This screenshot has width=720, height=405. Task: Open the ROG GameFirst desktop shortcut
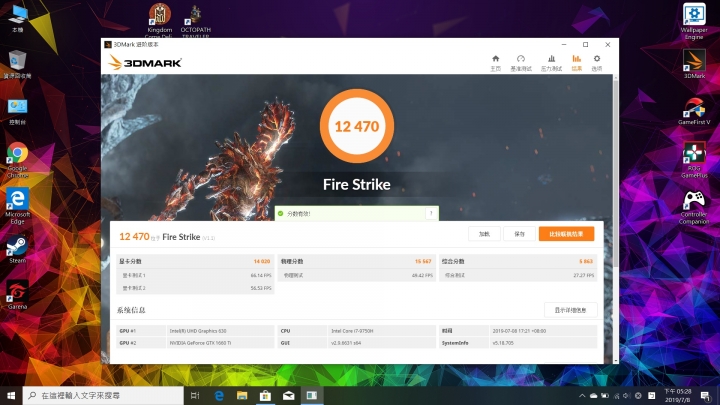pos(694,160)
